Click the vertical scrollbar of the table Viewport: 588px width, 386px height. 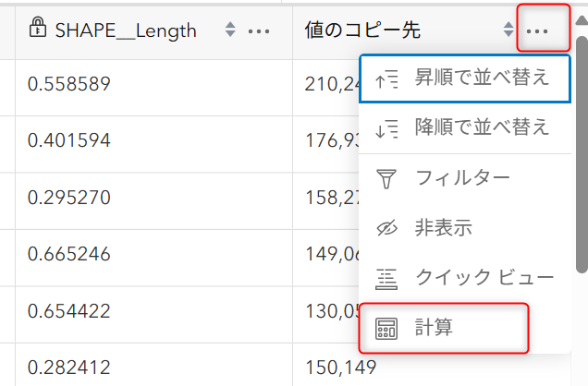pos(582,154)
